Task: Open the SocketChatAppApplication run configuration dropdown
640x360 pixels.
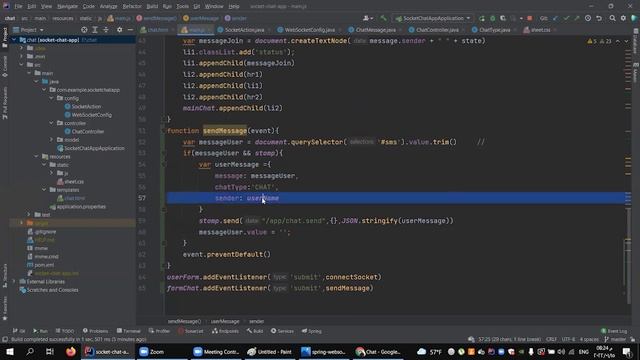Action: point(433,18)
